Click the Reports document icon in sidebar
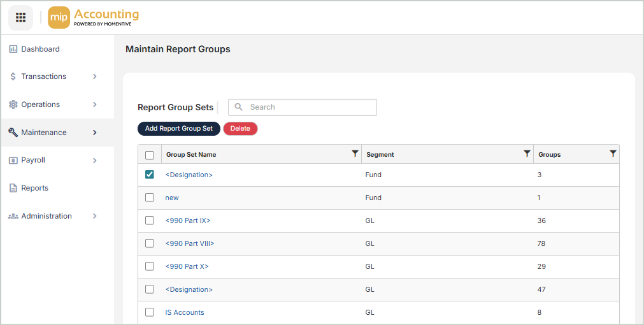 click(13, 188)
